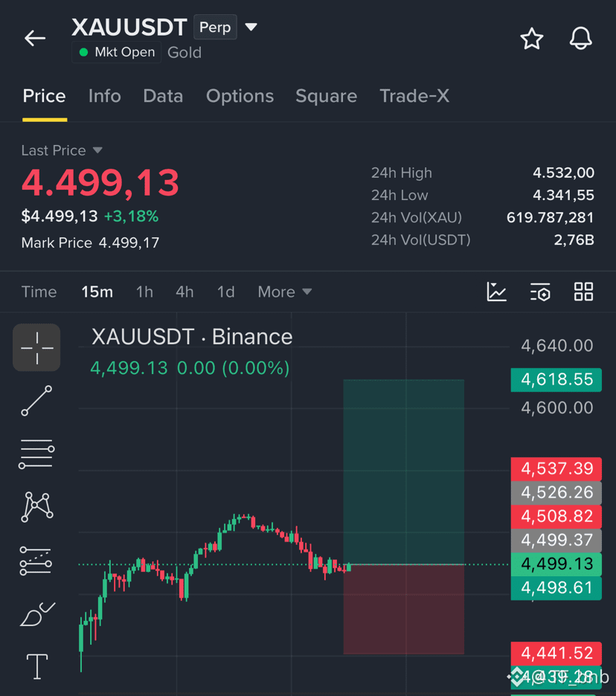The height and width of the screenshot is (696, 616).
Task: Select the text annotation tool
Action: click(x=37, y=667)
